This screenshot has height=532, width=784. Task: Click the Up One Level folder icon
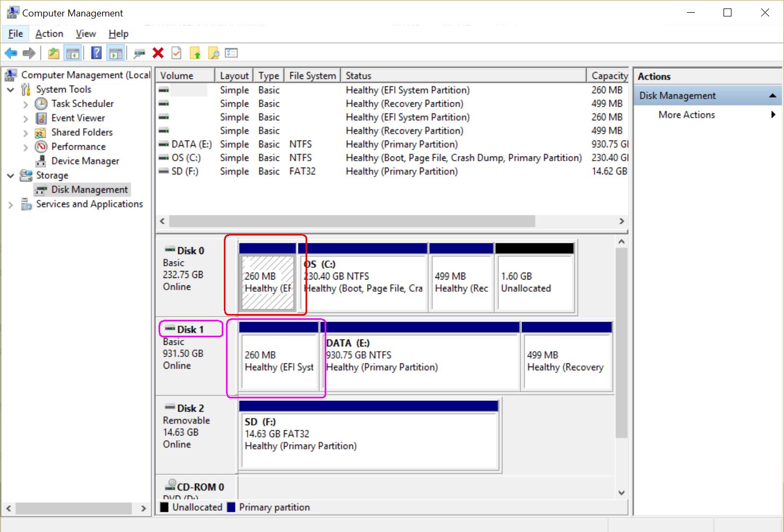click(54, 53)
